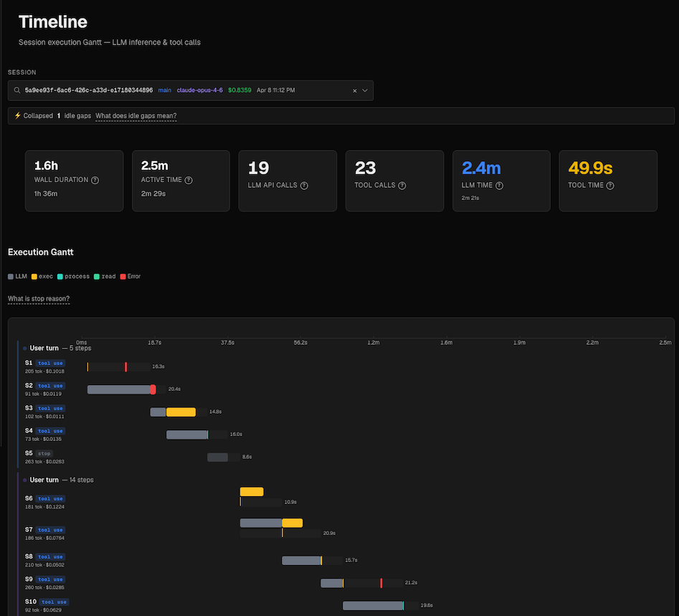
Task: Click the read legend green swatch
Action: tap(97, 276)
